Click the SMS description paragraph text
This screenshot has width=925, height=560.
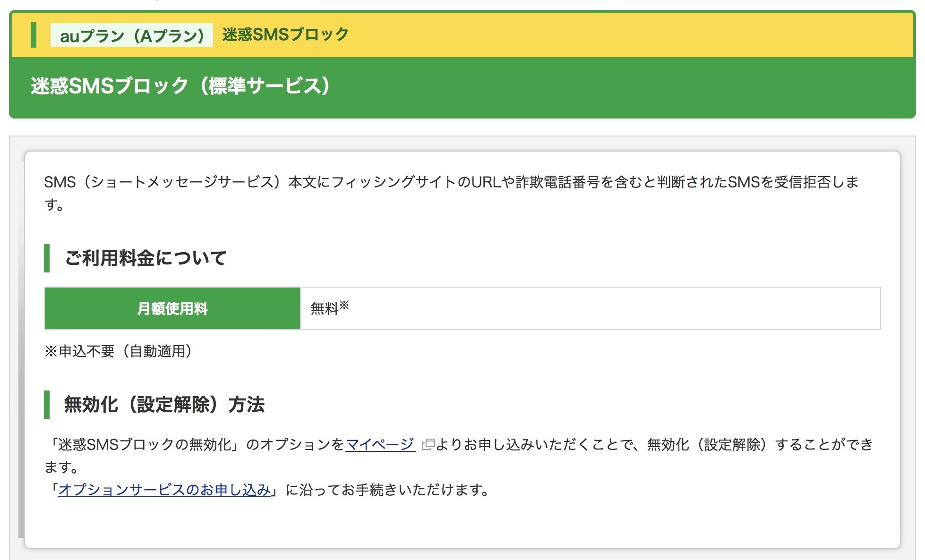451,182
